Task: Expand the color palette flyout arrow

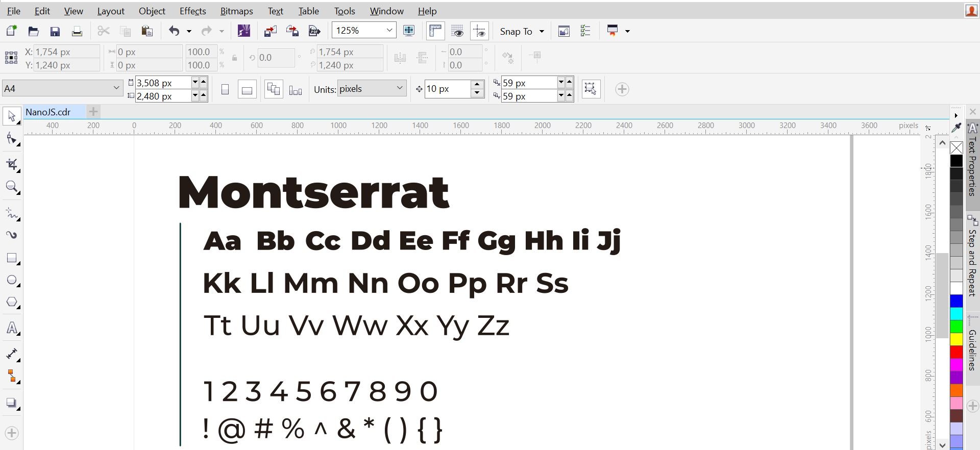Action: click(956, 115)
